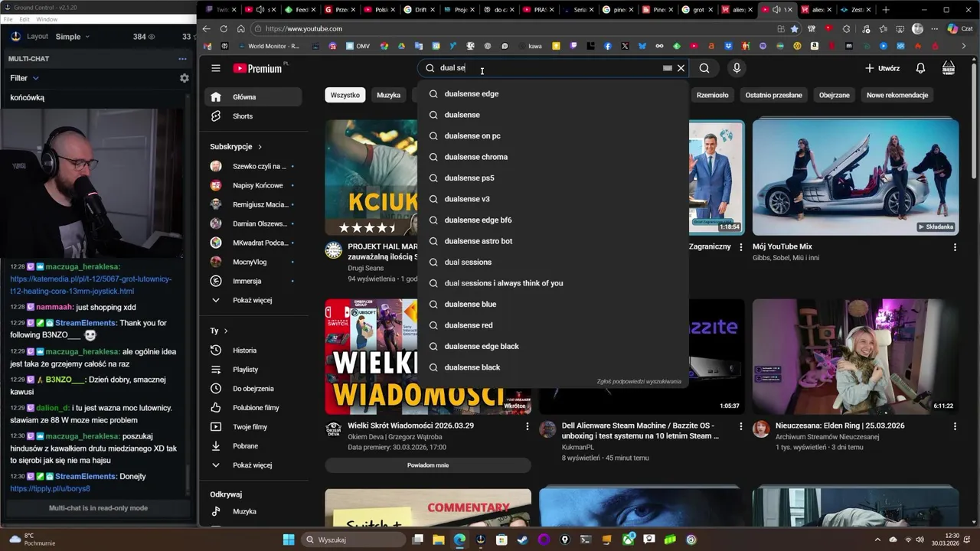Open 'Napisy Końcowe' subscription channel
The image size is (980, 551).
pos(253,185)
